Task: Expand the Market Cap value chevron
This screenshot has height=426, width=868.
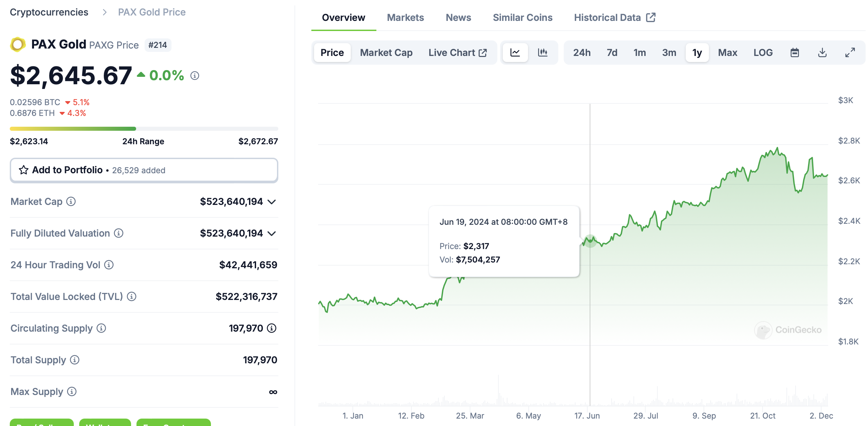Action: tap(272, 202)
